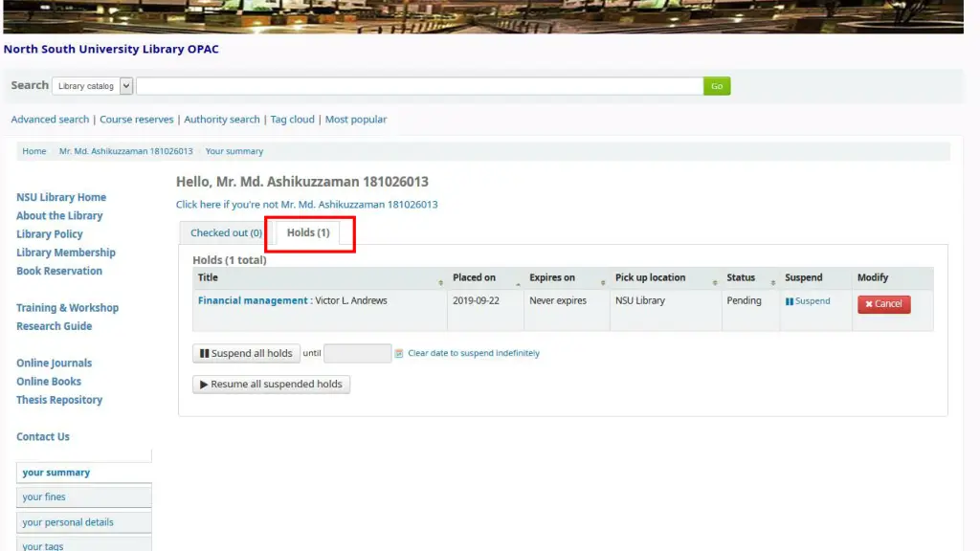
Task: Click the library banner image
Action: (483, 16)
